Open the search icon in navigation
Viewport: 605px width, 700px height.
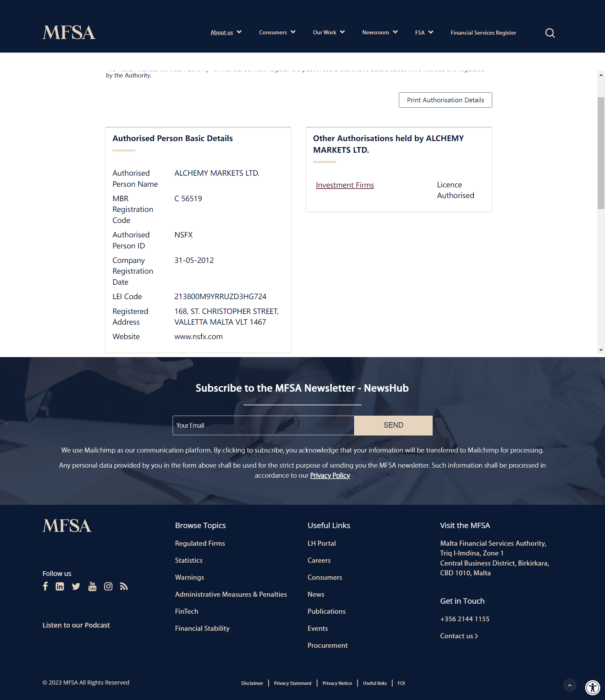(550, 33)
